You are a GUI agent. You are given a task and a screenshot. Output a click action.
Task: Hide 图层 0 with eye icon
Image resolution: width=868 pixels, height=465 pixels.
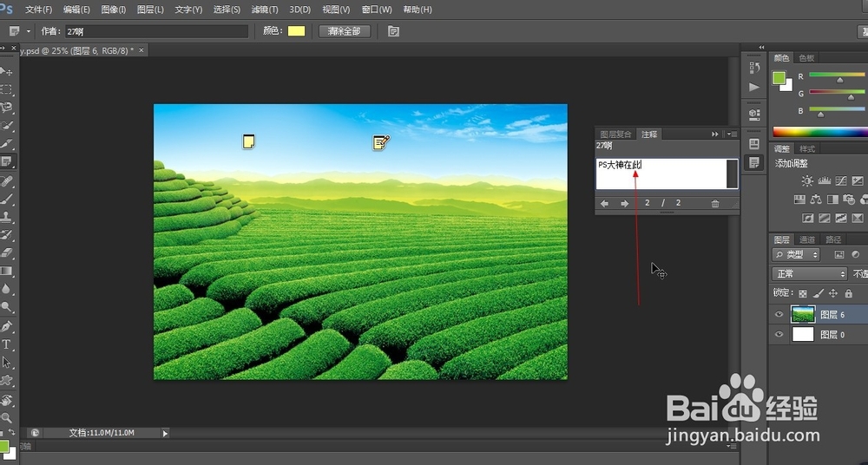pos(779,334)
